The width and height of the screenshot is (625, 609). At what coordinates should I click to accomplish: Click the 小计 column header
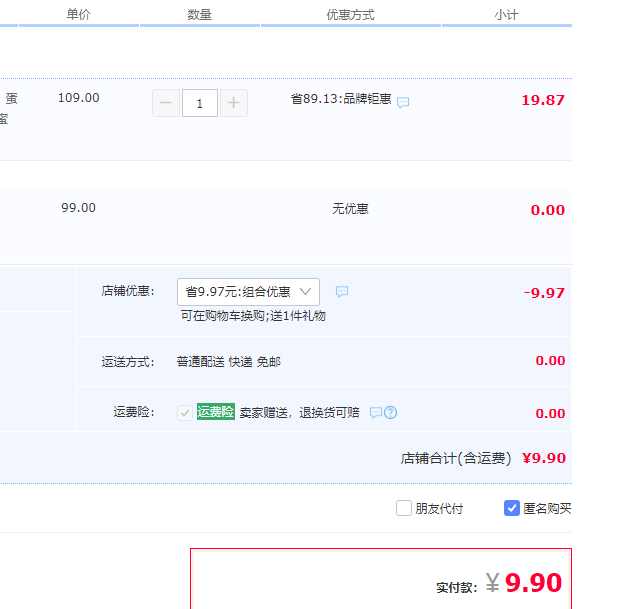click(x=506, y=15)
